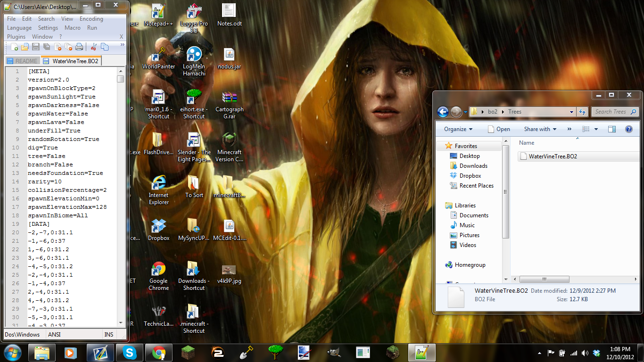Open the File menu in Notepad++

[x=11, y=19]
